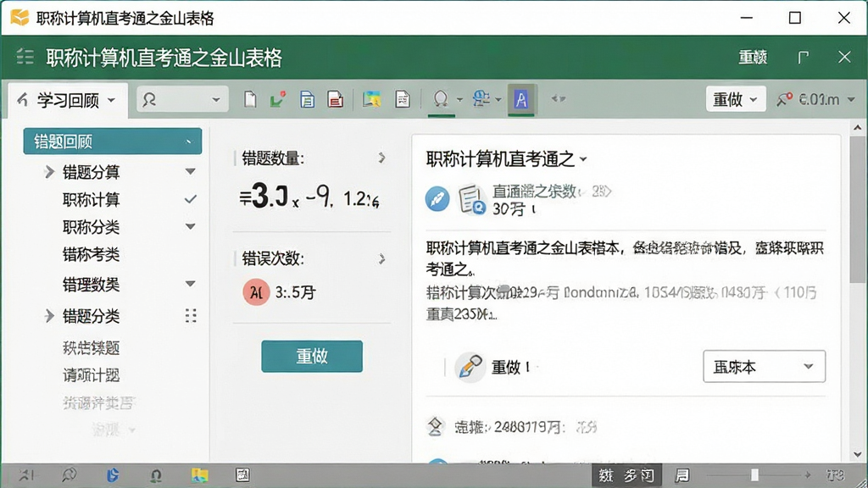The width and height of the screenshot is (868, 488).
Task: Click the input method indicator in status bar
Action: [x=626, y=475]
